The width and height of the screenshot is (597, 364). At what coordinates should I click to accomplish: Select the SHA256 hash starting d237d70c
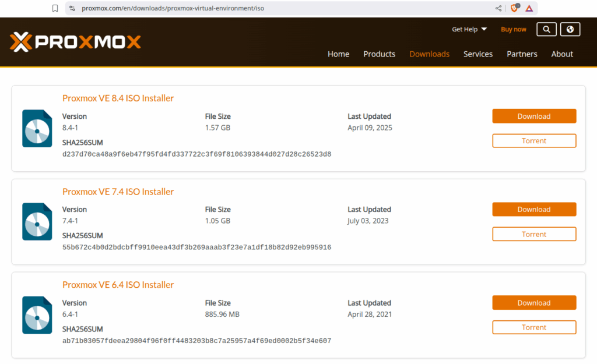[197, 154]
